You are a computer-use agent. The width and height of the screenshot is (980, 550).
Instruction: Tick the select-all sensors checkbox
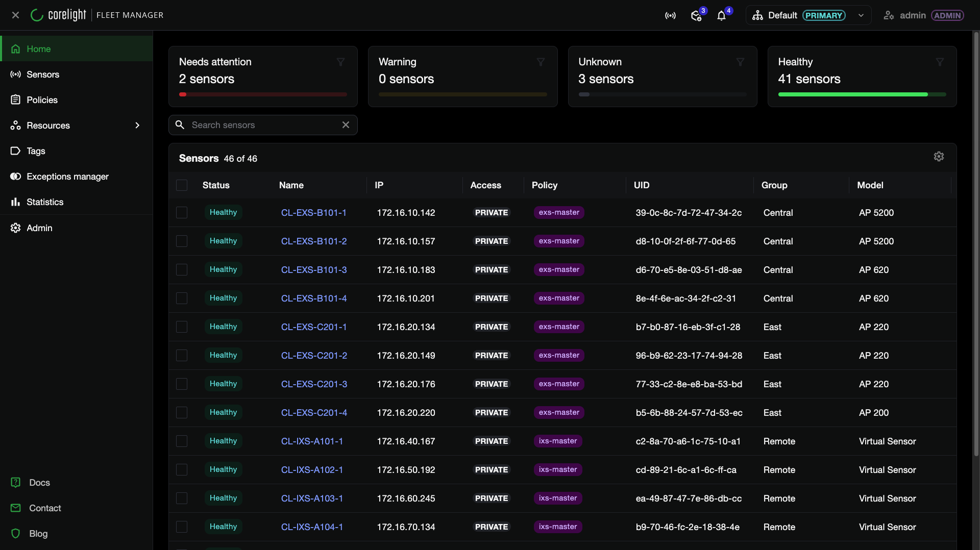(182, 185)
